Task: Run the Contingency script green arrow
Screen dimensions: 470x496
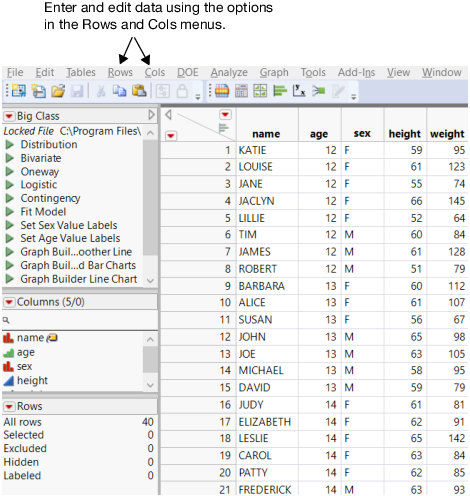Action: (x=10, y=198)
